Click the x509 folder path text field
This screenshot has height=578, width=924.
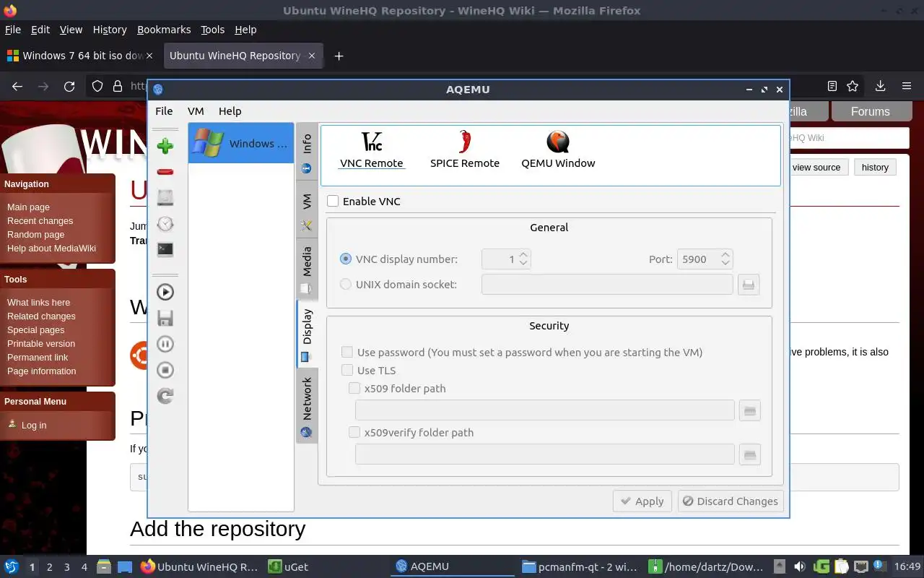pos(545,410)
